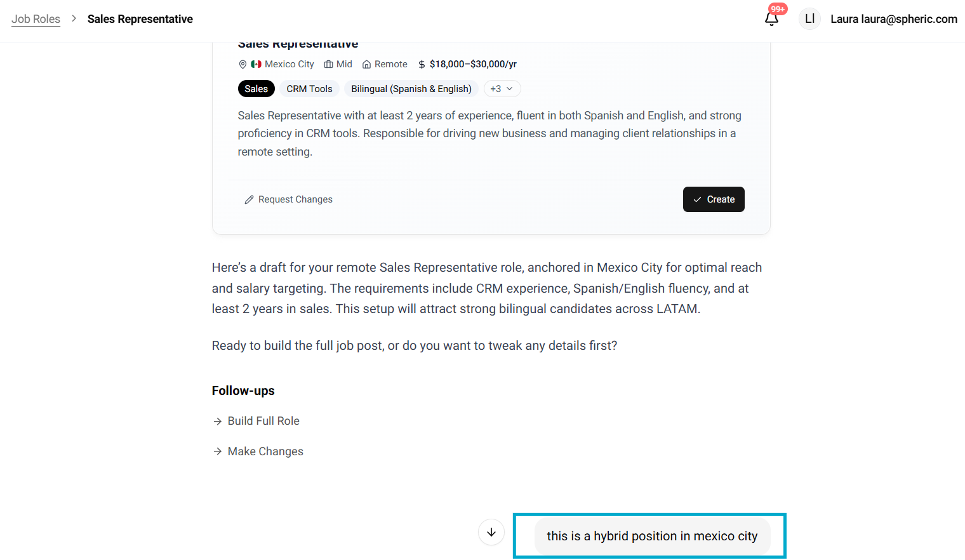The width and height of the screenshot is (965, 560).
Task: Click the Mid seniority briefcase icon
Action: [328, 64]
